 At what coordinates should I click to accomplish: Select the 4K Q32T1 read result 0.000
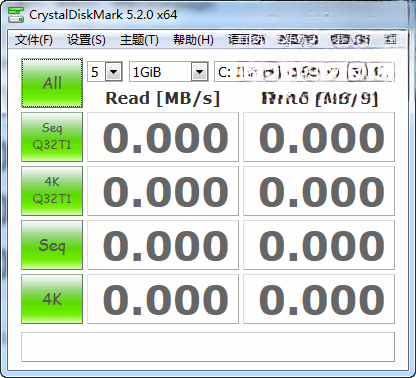click(163, 191)
